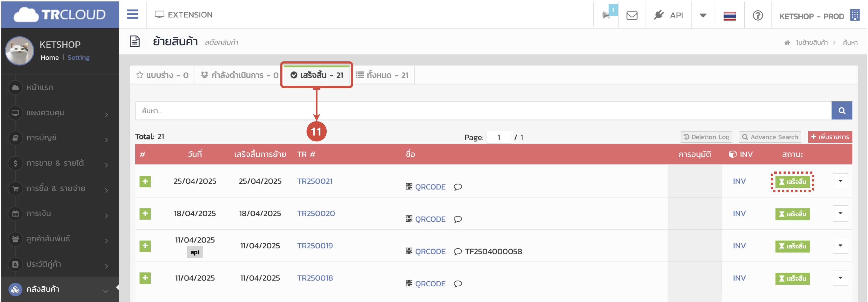This screenshot has width=868, height=302.
Task: Open transfer document TR250019
Action: pos(315,246)
